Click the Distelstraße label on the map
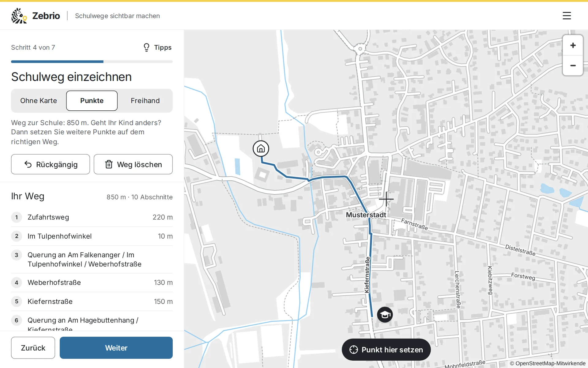The height and width of the screenshot is (368, 588). coord(520,250)
